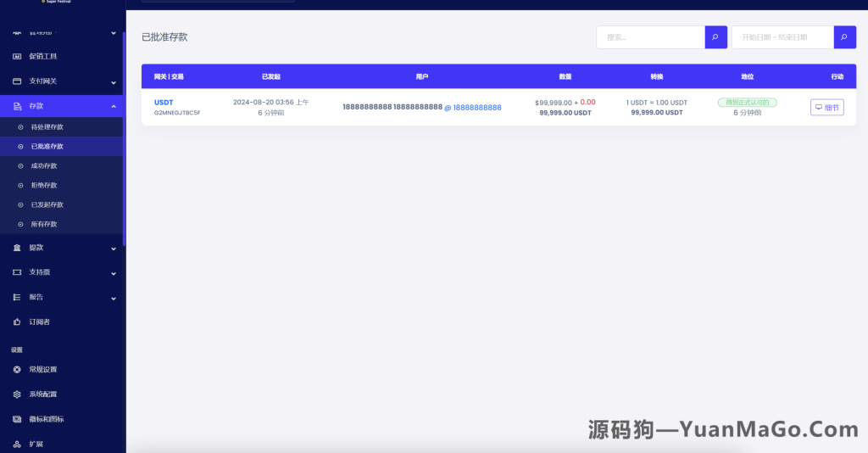This screenshot has width=868, height=453.
Task: Click the search button beside 搜索 field
Action: [715, 37]
